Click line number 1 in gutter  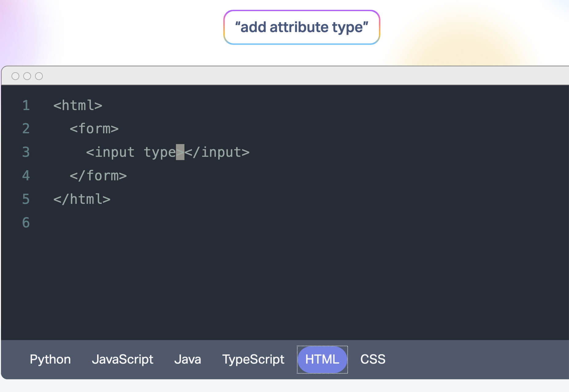coord(26,105)
